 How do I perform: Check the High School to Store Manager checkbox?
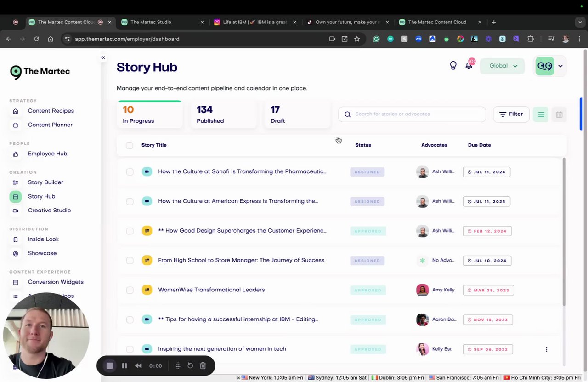pos(130,261)
